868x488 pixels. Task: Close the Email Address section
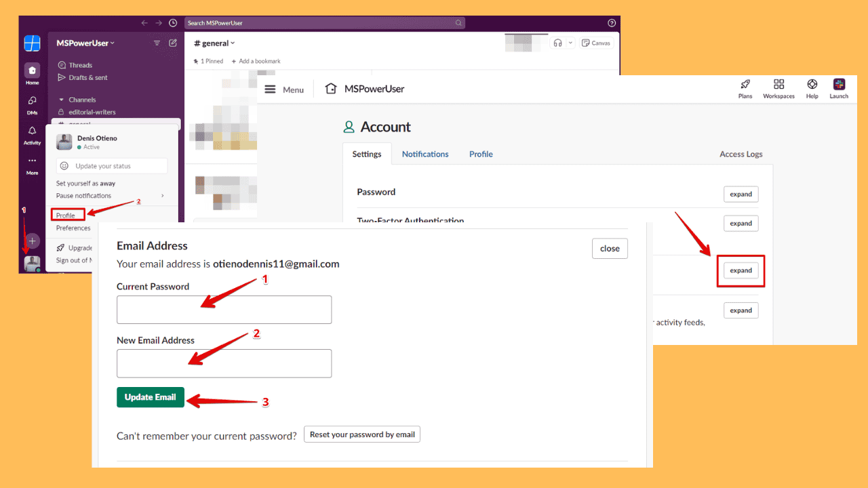610,248
